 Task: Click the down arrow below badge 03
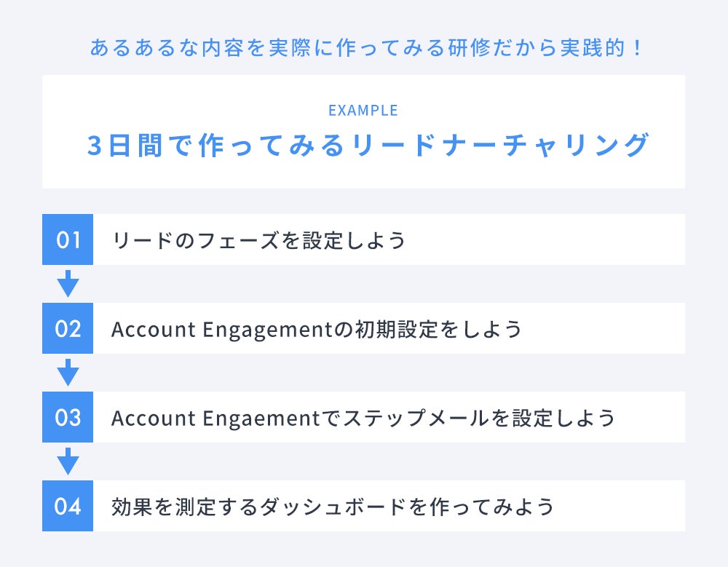[x=68, y=461]
